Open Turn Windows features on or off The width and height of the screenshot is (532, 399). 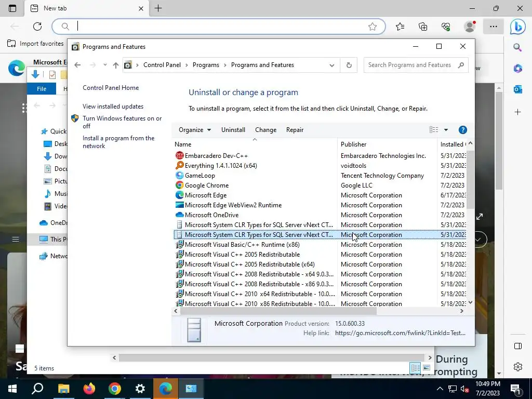coord(122,122)
